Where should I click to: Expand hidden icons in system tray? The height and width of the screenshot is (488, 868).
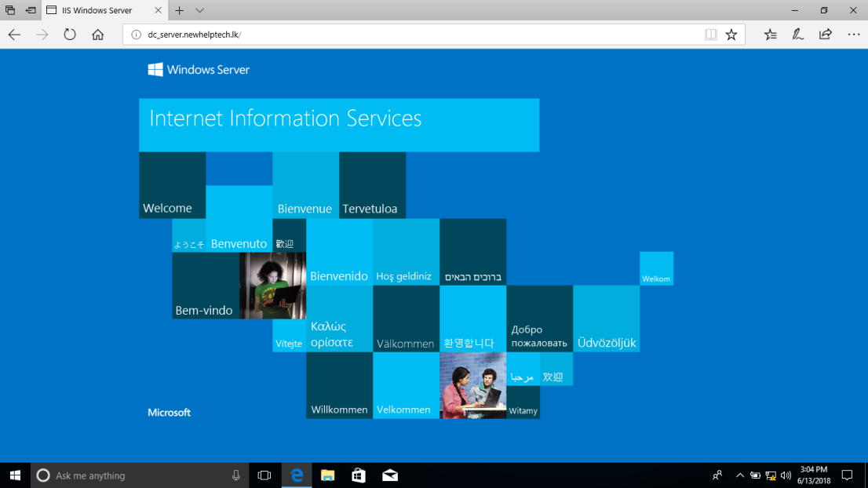[x=739, y=475]
